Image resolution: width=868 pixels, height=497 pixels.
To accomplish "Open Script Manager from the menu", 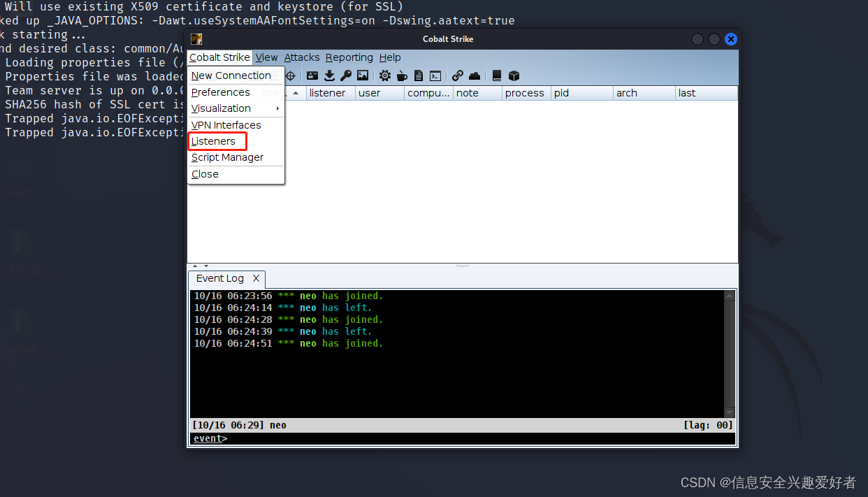I will (236, 157).
